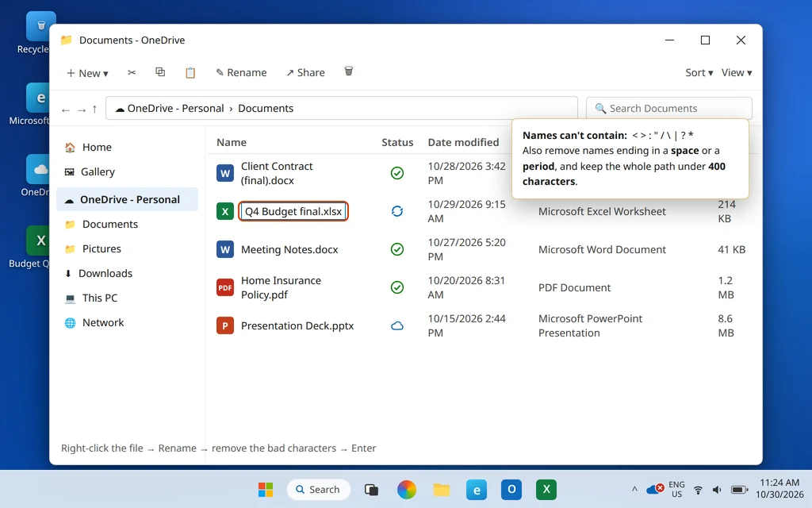The height and width of the screenshot is (508, 812).
Task: Click the Cut scissors icon
Action: pyautogui.click(x=132, y=72)
